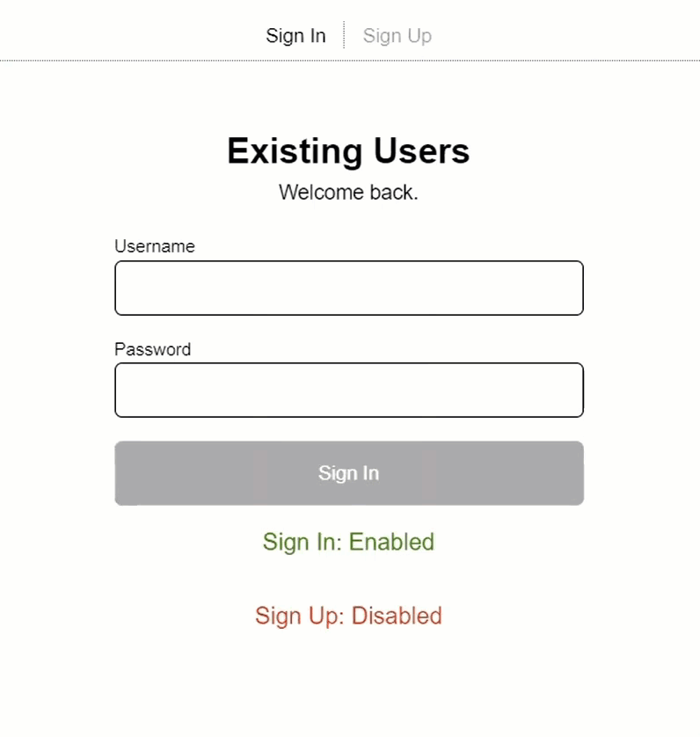Switch to the Sign Up tab
700x737 pixels.
click(397, 36)
